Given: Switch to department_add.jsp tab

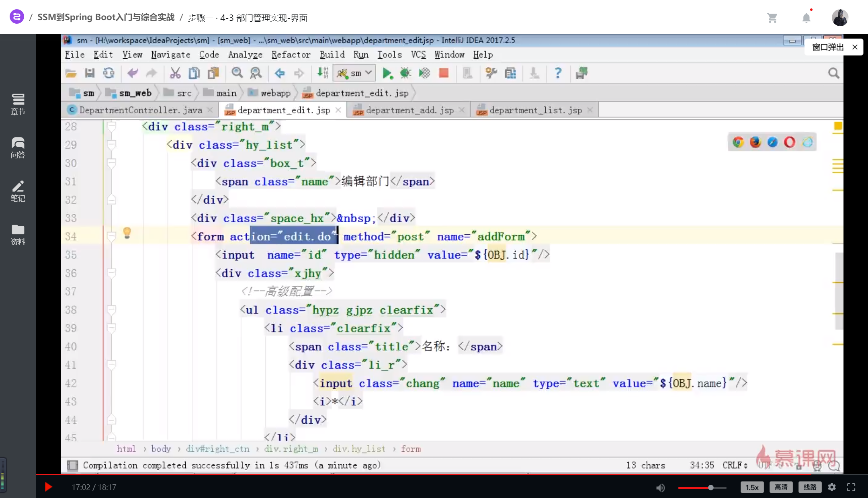Looking at the screenshot, I should pos(409,110).
